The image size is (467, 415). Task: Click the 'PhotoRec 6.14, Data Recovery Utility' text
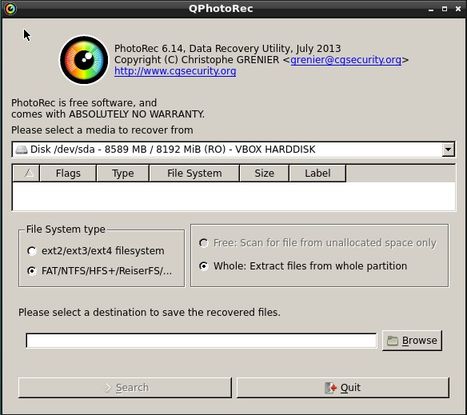click(203, 48)
